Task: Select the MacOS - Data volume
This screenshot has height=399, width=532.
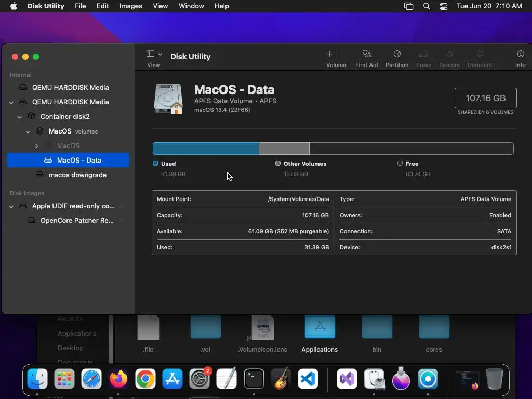Action: pos(68,160)
